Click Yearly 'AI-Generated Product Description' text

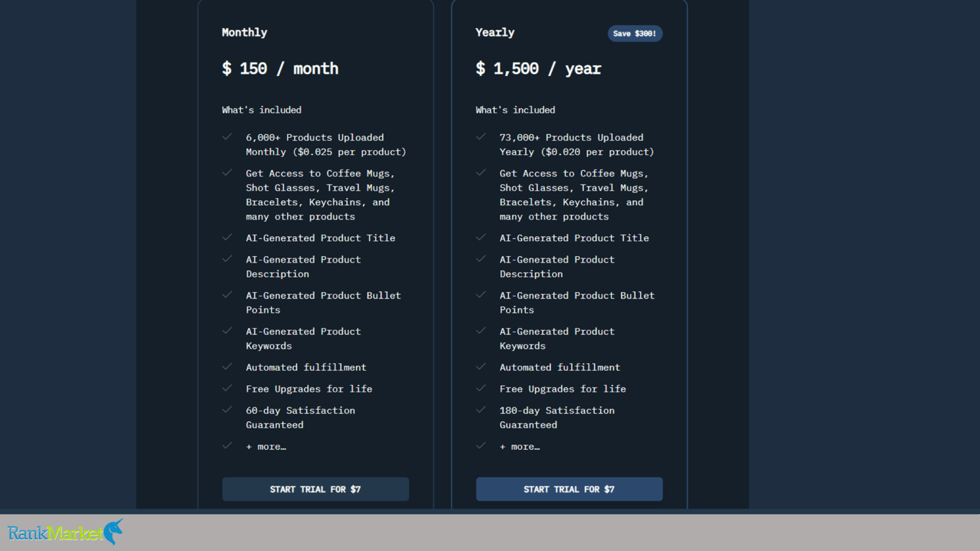tap(557, 267)
